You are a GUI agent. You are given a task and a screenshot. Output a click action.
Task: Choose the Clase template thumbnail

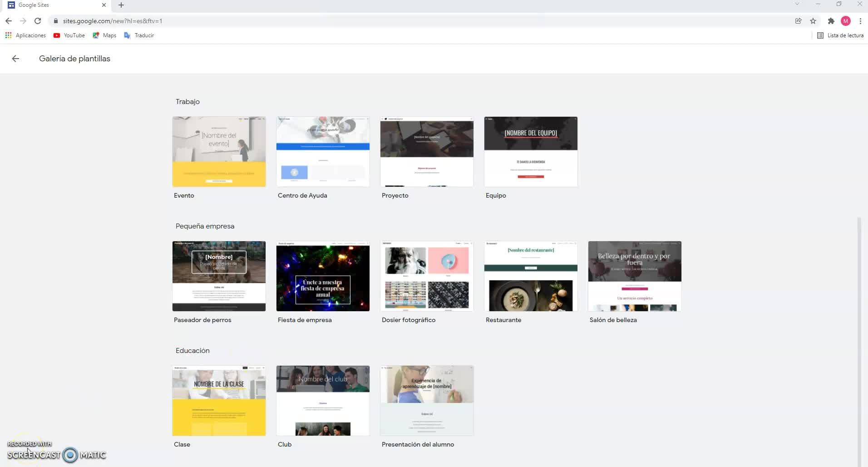(x=219, y=401)
